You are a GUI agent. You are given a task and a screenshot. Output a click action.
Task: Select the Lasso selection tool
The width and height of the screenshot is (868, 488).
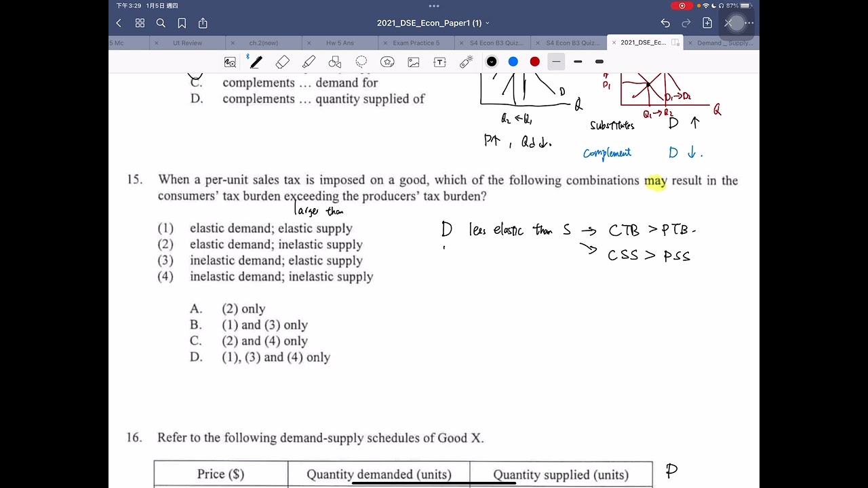[x=361, y=62]
